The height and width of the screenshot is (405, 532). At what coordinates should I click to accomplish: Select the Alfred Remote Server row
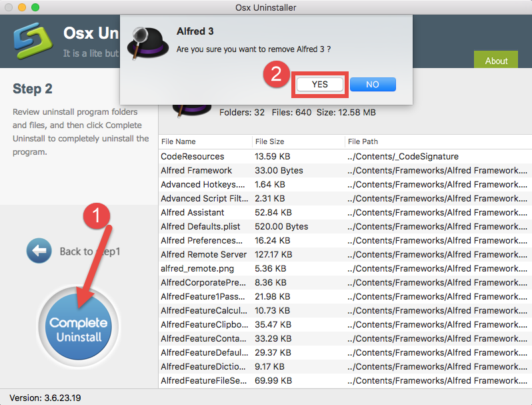pyautogui.click(x=345, y=255)
